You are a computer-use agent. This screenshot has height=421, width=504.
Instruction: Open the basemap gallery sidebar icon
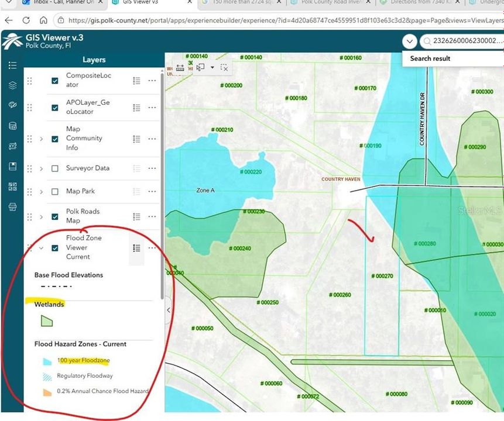[12, 105]
